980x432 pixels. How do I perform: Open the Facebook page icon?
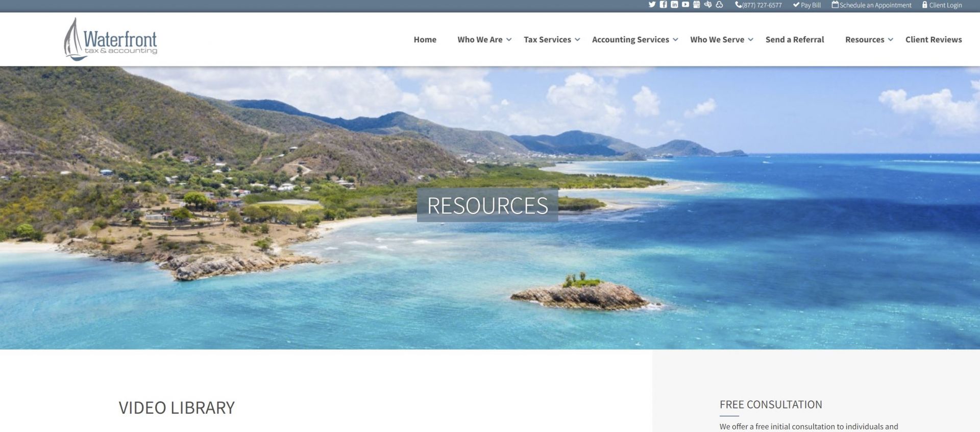(x=663, y=5)
